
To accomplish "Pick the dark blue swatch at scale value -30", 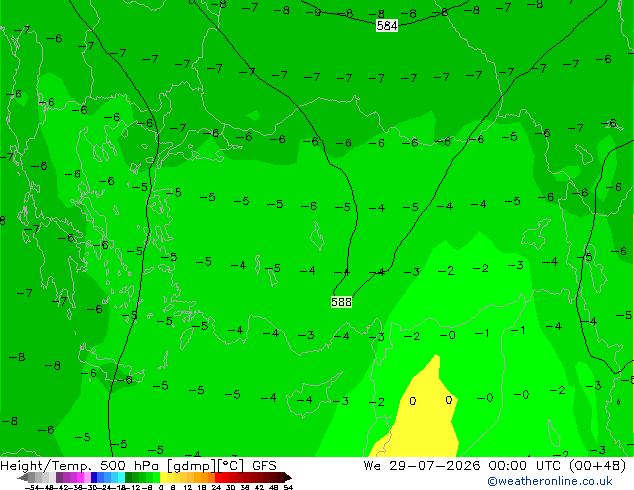I will (94, 477).
